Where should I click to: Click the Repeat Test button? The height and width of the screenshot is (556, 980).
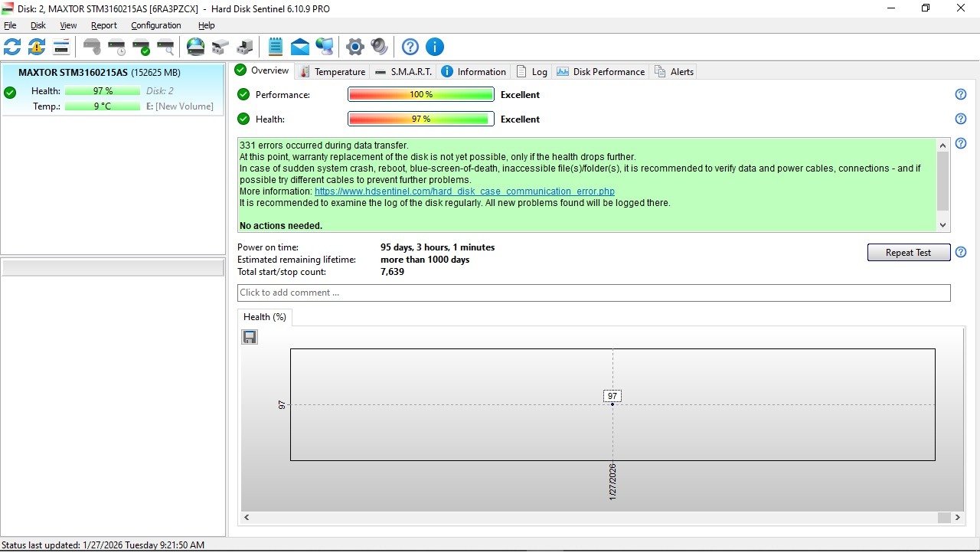(908, 253)
